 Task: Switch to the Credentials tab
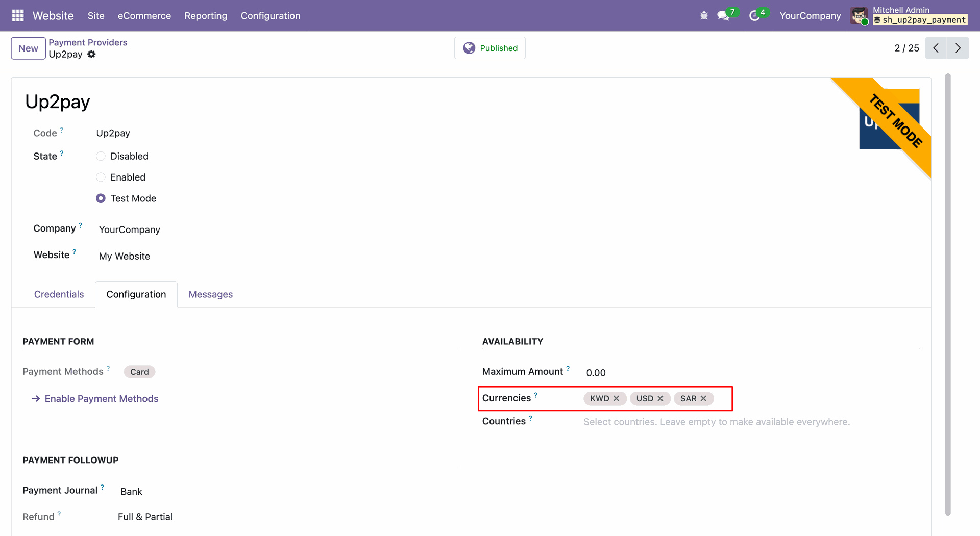click(59, 294)
